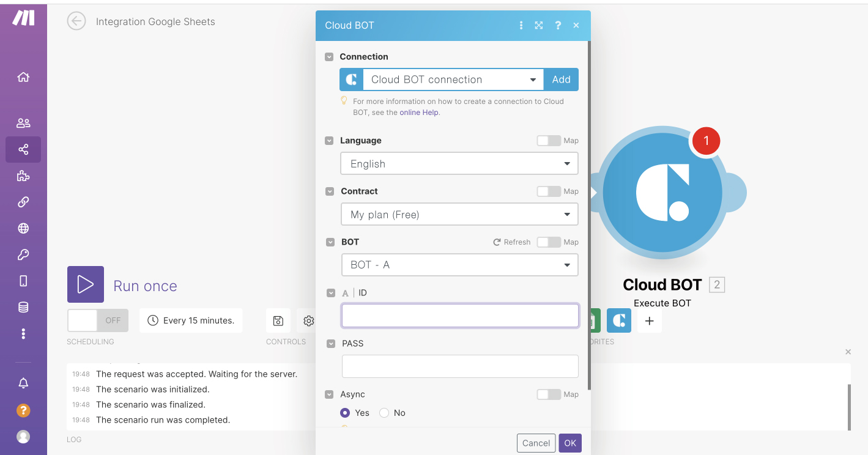Expand the Cloud BOT dialog to fullscreen
Screen dimensions: 868x455
539,25
